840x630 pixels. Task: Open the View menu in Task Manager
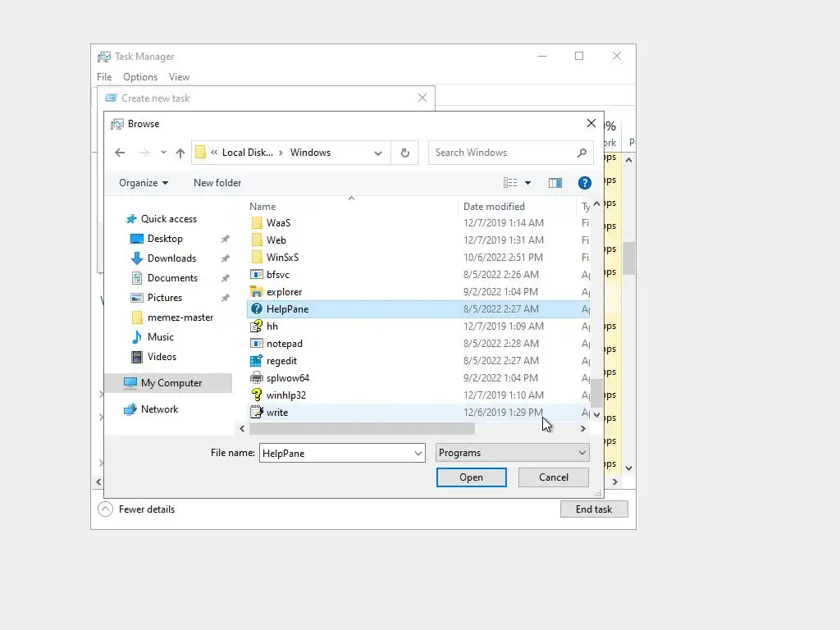pyautogui.click(x=179, y=77)
